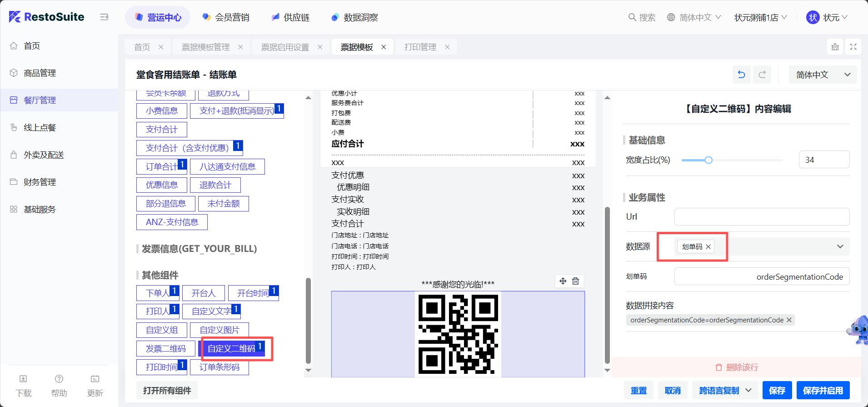
Task: Click the 保存并启用 button
Action: pos(823,391)
